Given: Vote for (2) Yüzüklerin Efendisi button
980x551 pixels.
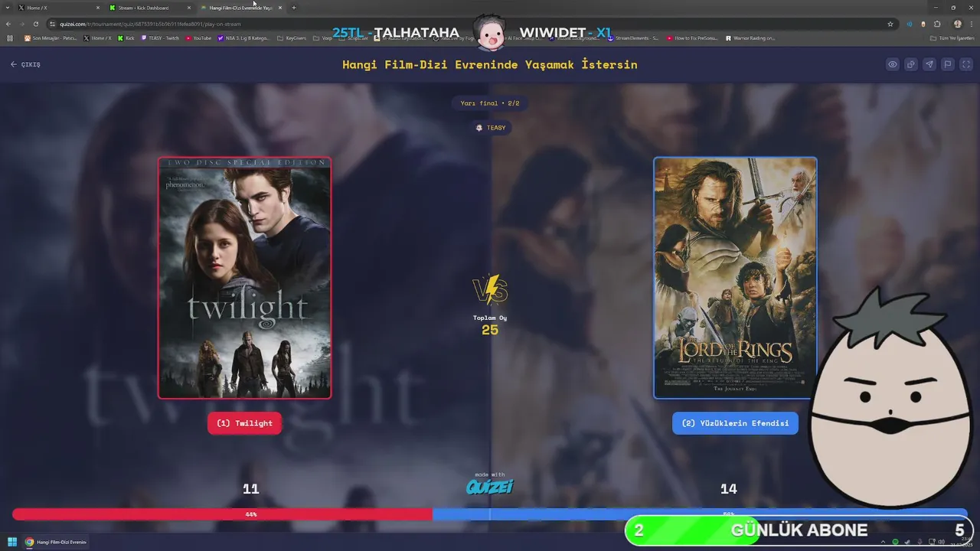Looking at the screenshot, I should tap(735, 423).
